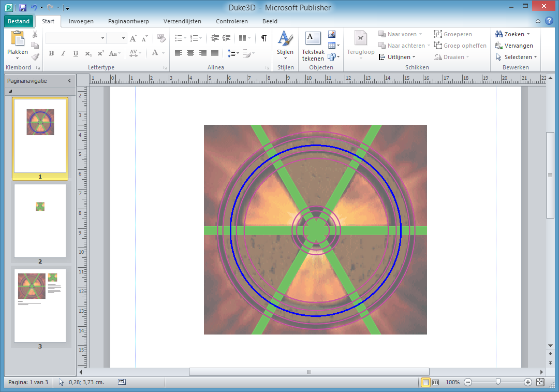Viewport: 559px width, 392px height.
Task: Click the fit whole page icon
Action: coord(540,382)
